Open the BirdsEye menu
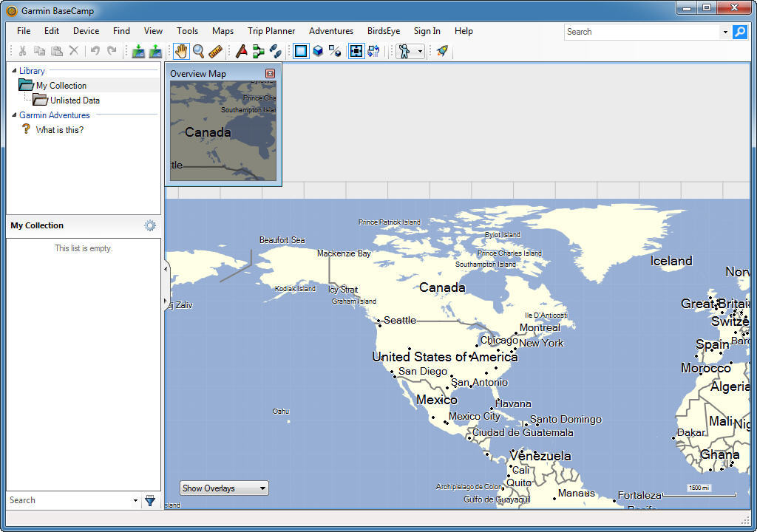This screenshot has width=757, height=532. [384, 31]
